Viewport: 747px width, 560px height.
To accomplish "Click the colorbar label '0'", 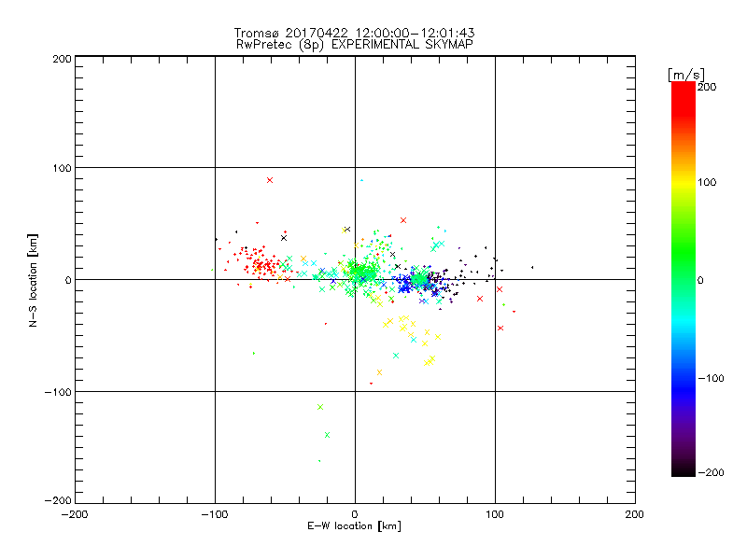I will (700, 280).
